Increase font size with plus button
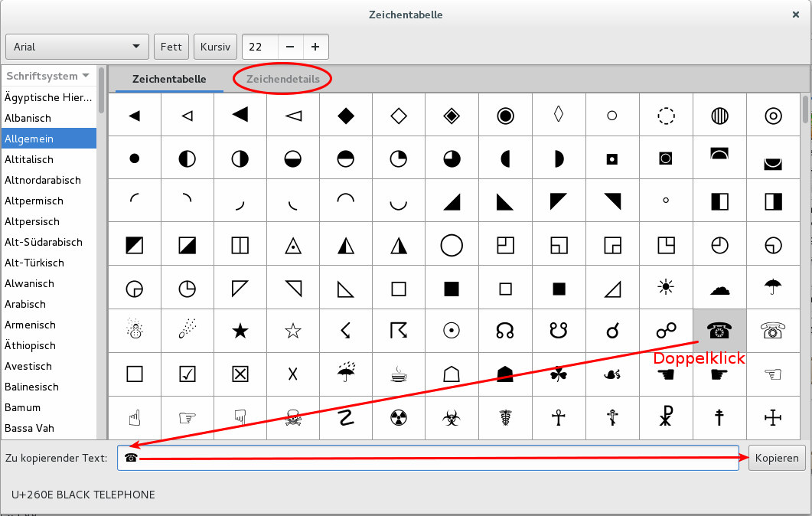Viewport: 812px width, 516px height. 315,47
